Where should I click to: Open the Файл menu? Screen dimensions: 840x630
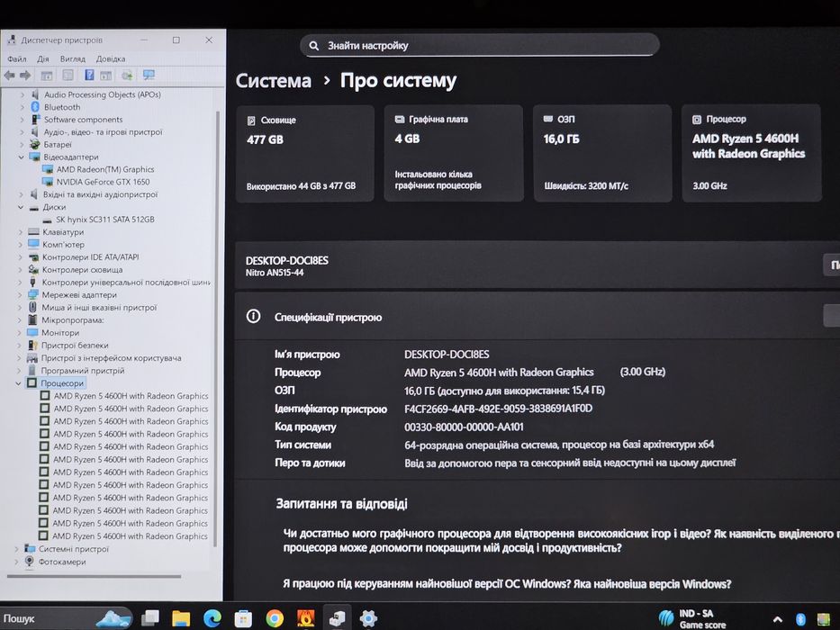16,58
